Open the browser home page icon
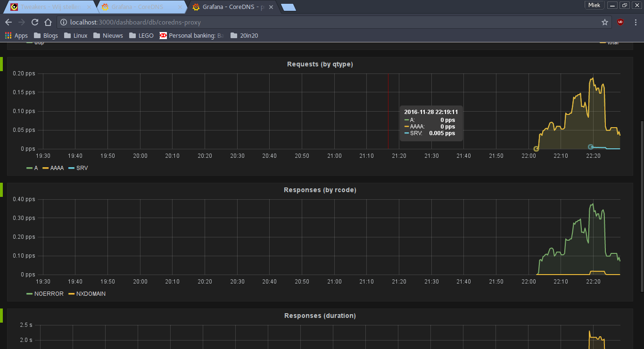This screenshot has width=644, height=349. [48, 22]
